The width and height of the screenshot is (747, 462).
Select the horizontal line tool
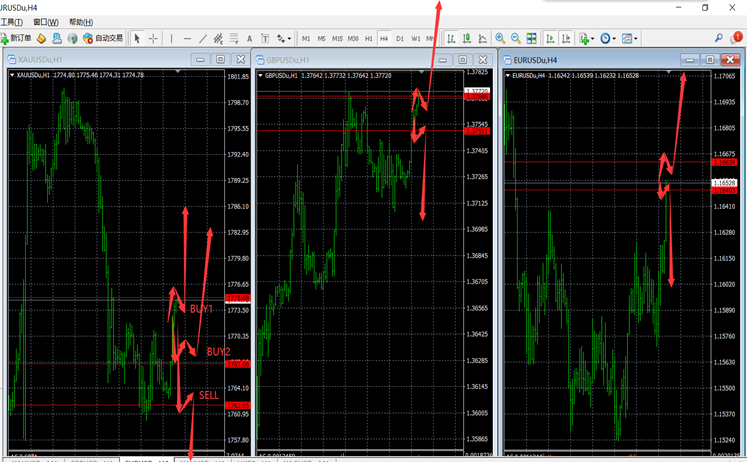tap(187, 38)
